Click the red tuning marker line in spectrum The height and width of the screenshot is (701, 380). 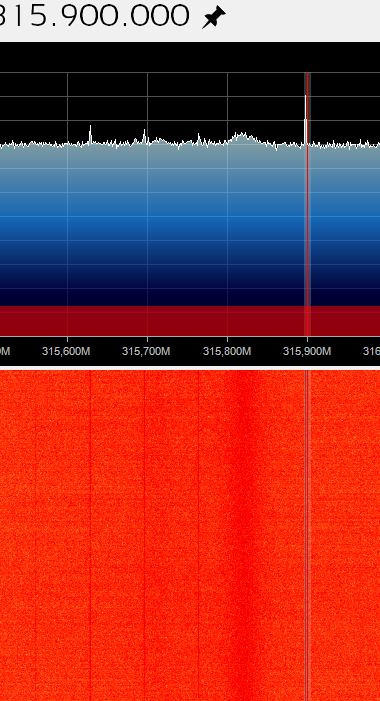(x=308, y=204)
